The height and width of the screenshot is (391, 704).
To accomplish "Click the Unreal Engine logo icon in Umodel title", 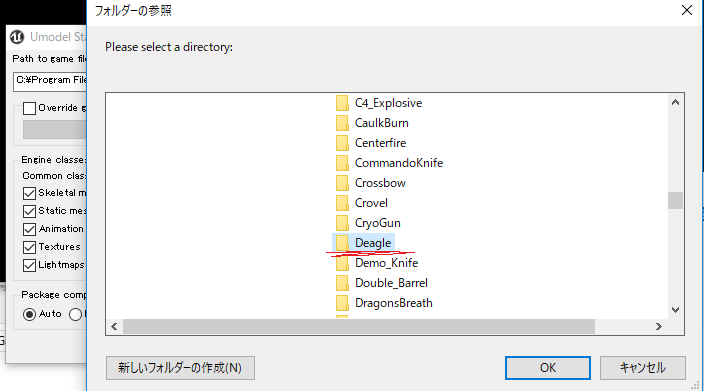I will point(17,37).
